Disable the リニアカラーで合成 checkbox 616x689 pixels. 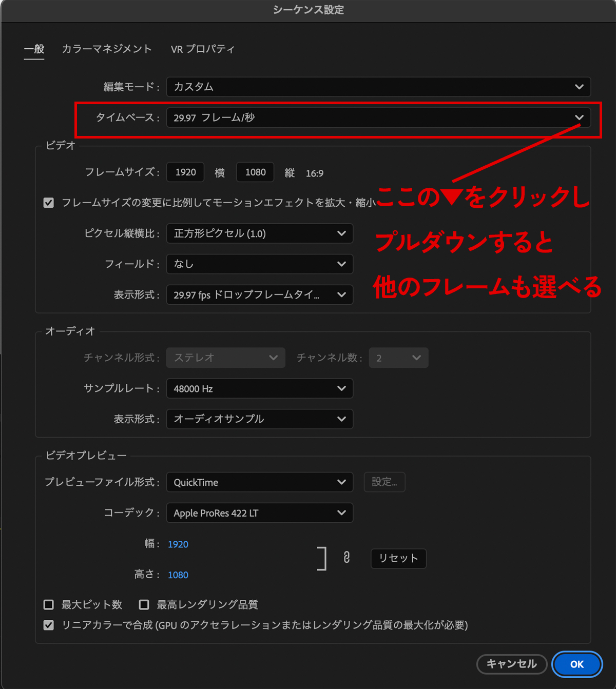[49, 625]
